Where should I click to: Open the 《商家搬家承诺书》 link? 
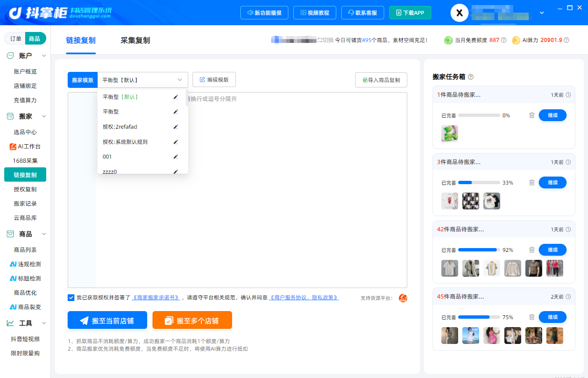point(156,298)
